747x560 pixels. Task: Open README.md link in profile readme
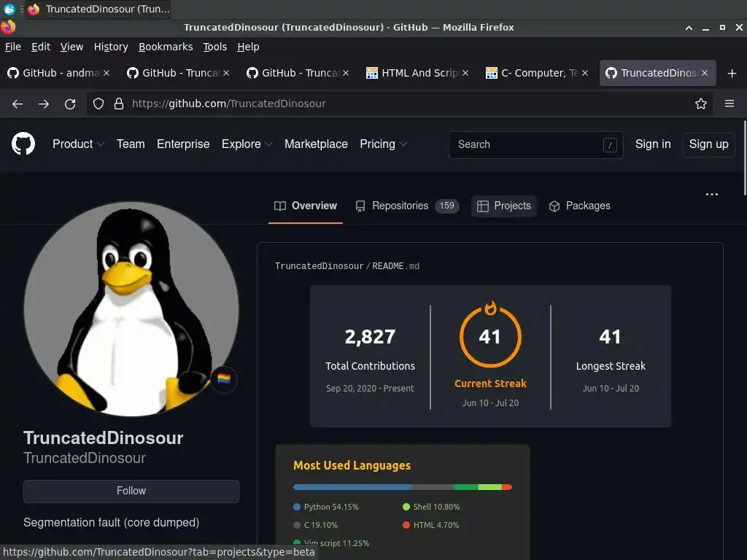[395, 266]
